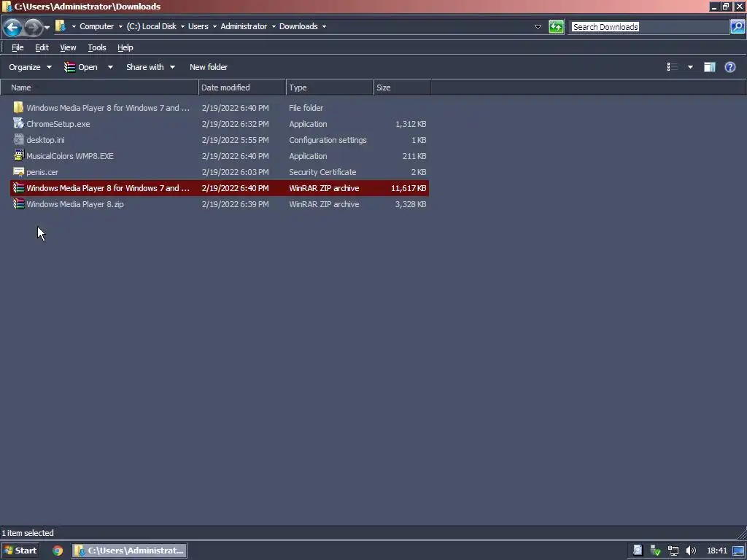Click the magnifier search icon
Image resolution: width=747 pixels, height=560 pixels.
click(737, 27)
